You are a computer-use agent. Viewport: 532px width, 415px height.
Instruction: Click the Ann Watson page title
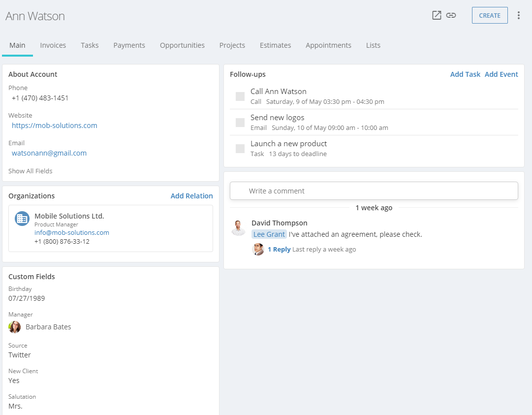pos(35,16)
